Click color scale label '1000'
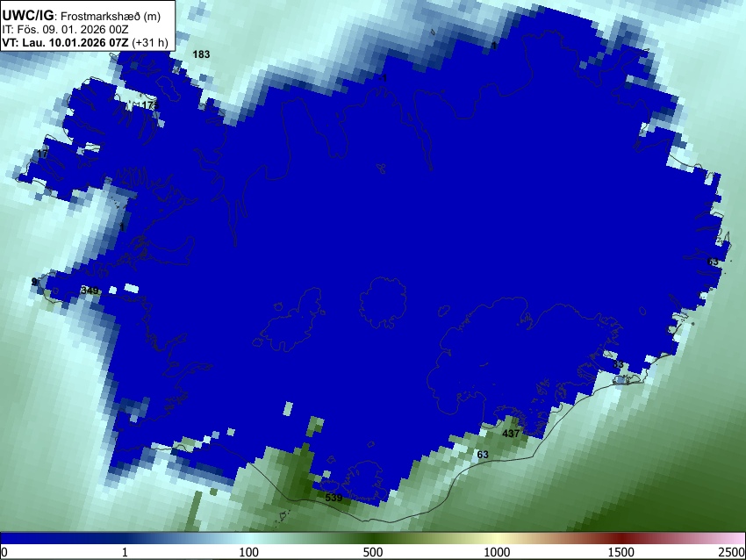This screenshot has width=746, height=560. pos(497,552)
